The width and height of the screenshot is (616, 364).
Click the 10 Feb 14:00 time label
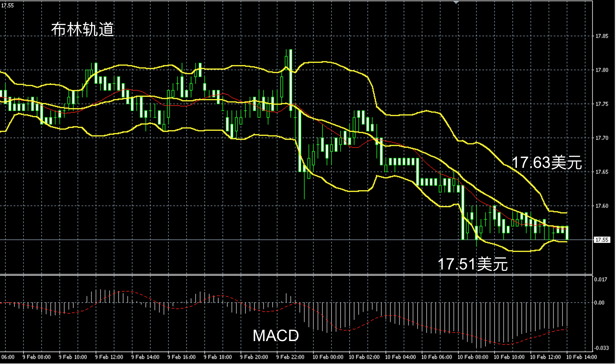click(581, 357)
